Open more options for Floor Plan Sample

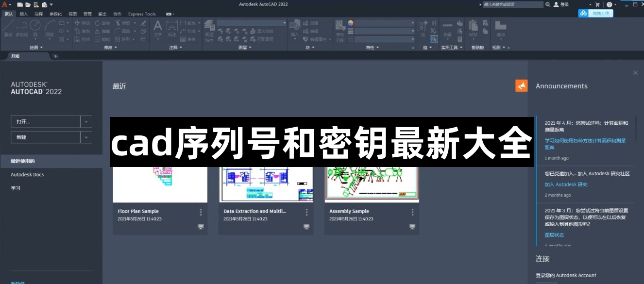tap(201, 212)
